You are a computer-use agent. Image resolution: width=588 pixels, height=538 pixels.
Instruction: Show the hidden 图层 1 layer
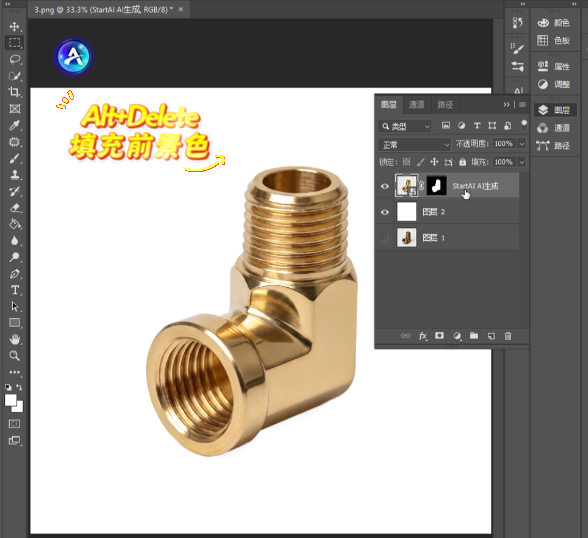click(385, 238)
